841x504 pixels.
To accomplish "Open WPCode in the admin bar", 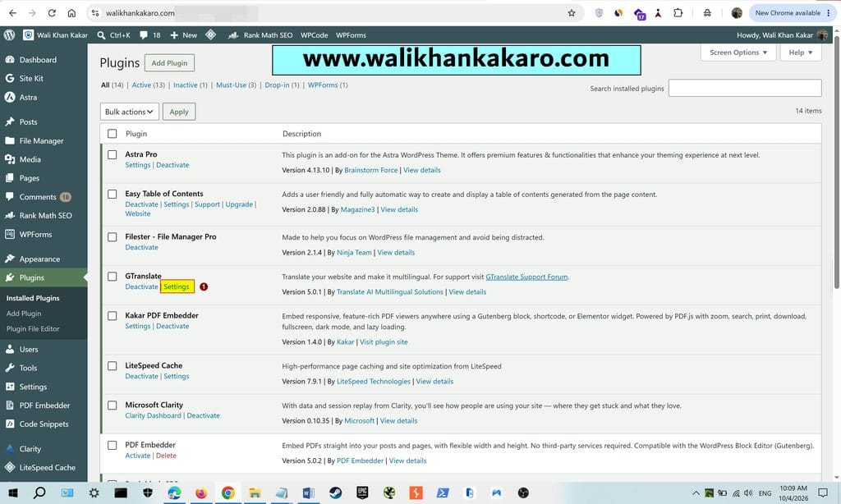I will [315, 34].
